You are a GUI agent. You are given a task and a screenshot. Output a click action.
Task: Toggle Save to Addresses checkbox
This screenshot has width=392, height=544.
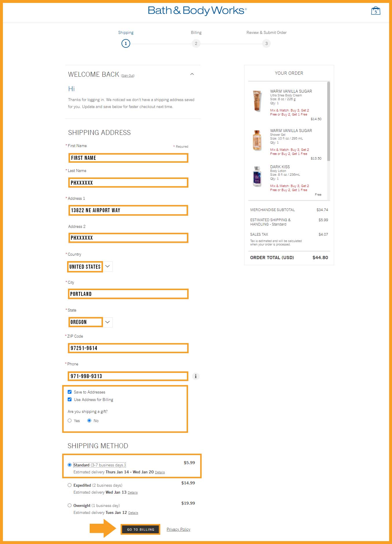pyautogui.click(x=69, y=392)
